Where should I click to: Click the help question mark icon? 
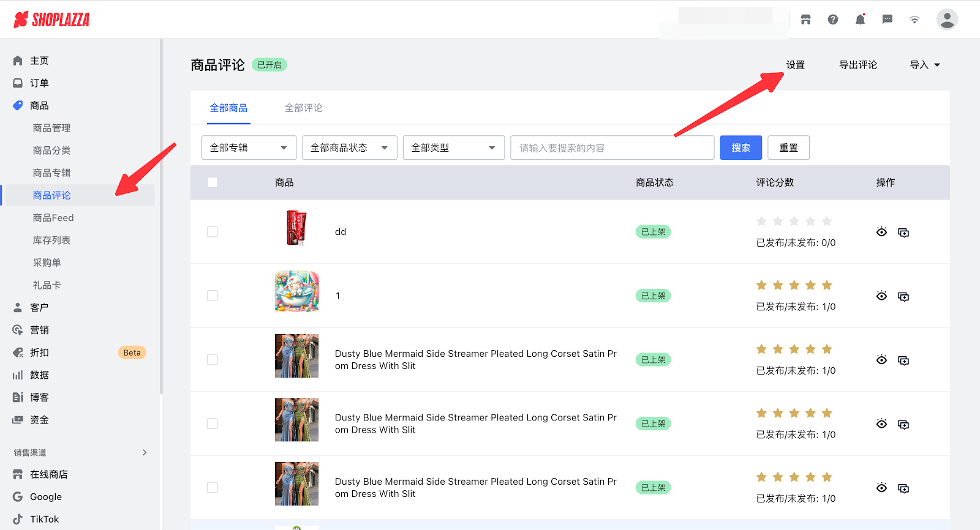point(833,20)
